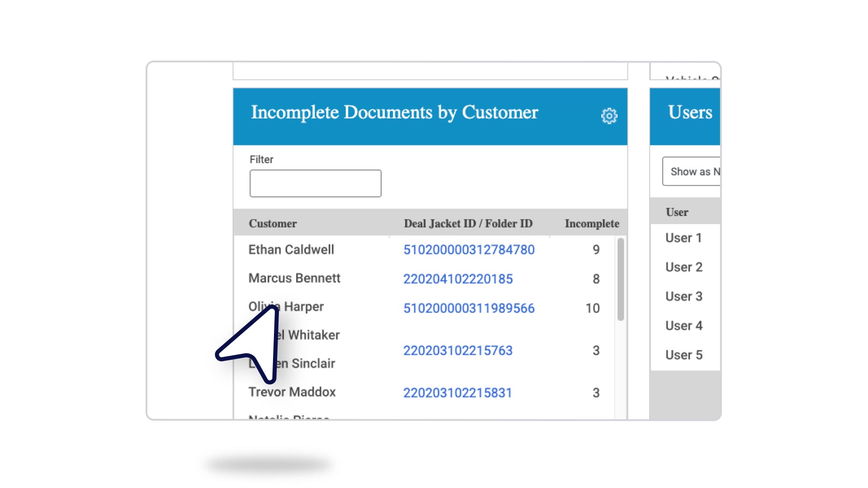Sort the table by Customer column
Viewport: 868px width, 488px height.
coord(272,223)
